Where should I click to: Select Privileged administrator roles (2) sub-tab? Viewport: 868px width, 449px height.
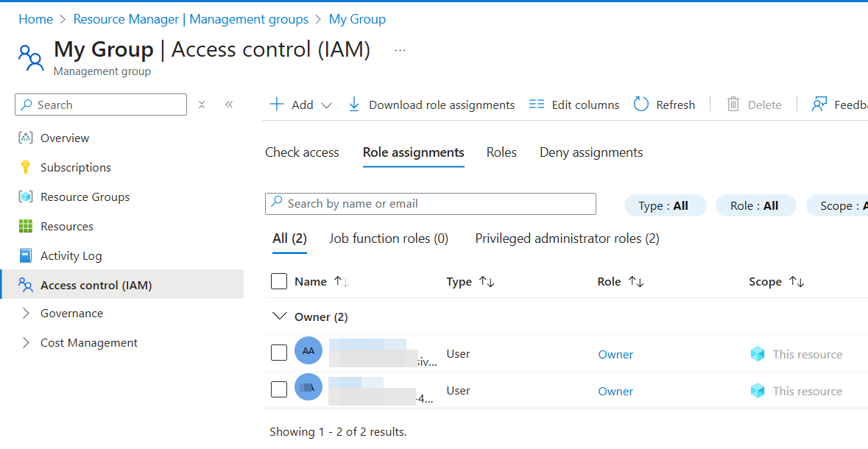point(568,238)
